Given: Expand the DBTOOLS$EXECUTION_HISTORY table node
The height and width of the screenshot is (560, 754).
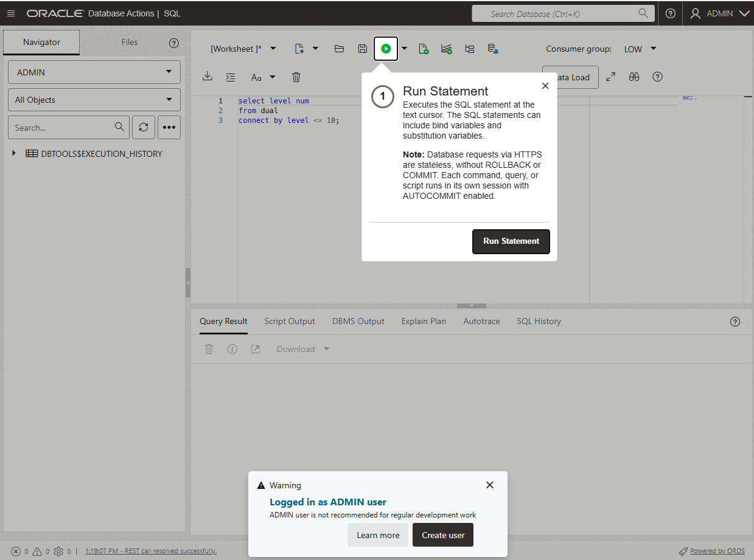Looking at the screenshot, I should click(x=14, y=154).
